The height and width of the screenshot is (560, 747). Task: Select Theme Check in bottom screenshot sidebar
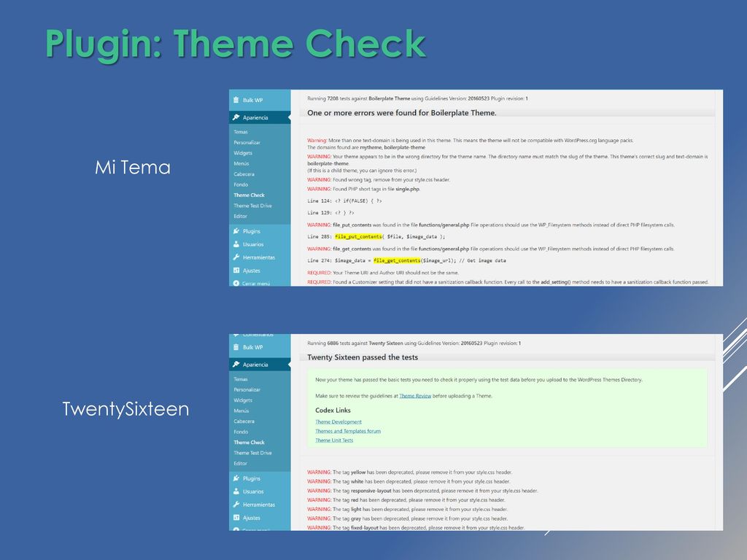click(249, 442)
